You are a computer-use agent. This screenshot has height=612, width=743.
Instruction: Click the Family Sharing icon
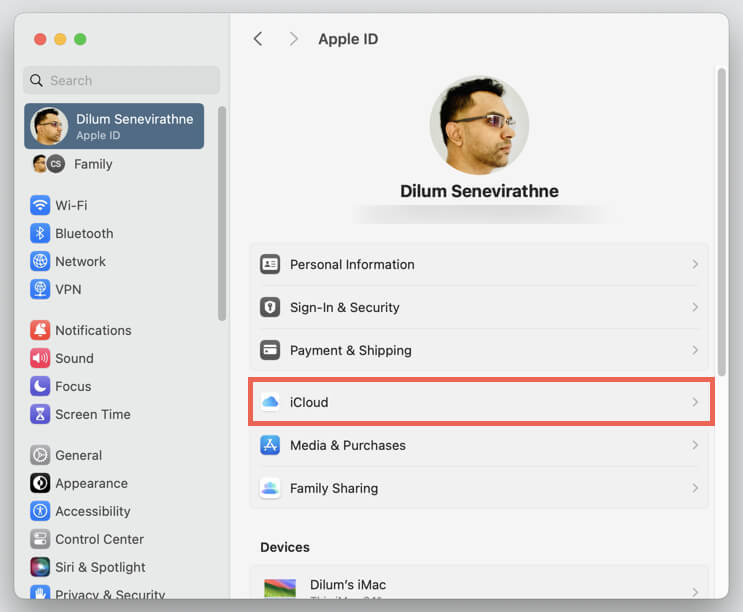[x=270, y=488]
